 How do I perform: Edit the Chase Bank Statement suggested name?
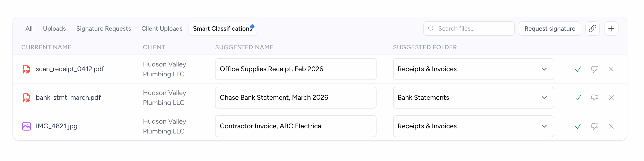pyautogui.click(x=295, y=98)
